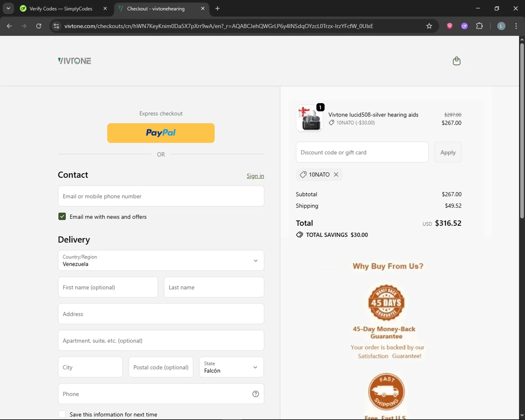This screenshot has width=525, height=420.
Task: Open the hearing aids product thumbnail
Action: point(309,118)
